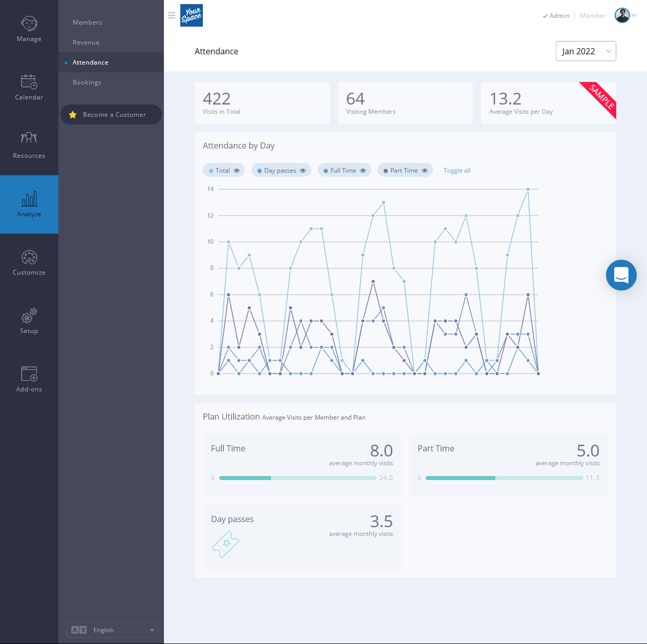
Task: Open the Manage section icon
Action: coord(29,24)
